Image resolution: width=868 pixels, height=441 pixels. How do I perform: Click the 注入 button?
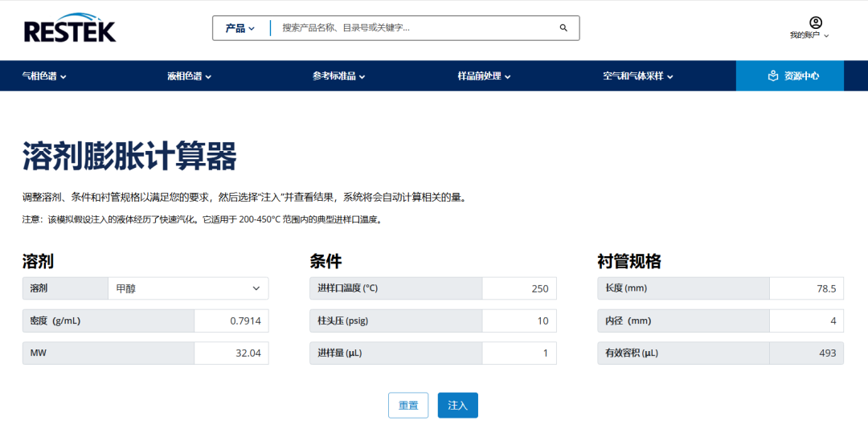point(458,405)
